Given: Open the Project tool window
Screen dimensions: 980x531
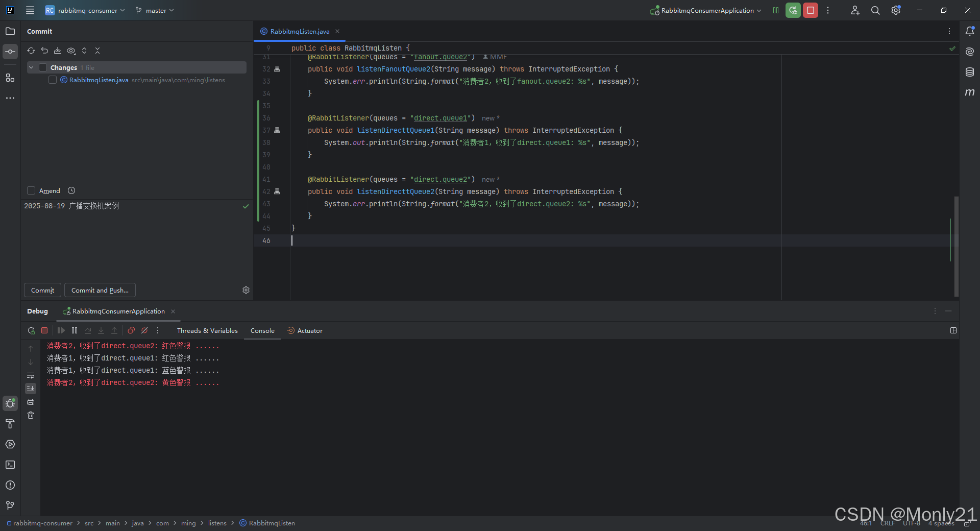Looking at the screenshot, I should pos(10,31).
